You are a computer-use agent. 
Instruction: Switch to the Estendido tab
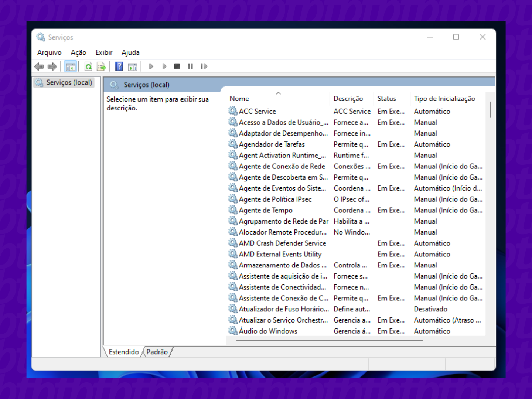pyautogui.click(x=123, y=352)
